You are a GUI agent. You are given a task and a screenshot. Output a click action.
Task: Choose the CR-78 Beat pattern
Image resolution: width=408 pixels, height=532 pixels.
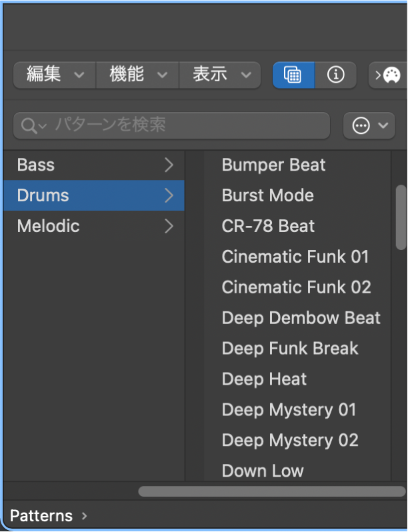[268, 226]
